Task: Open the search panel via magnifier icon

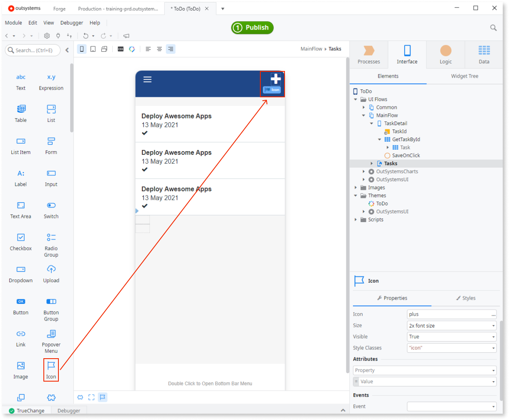Action: [x=493, y=28]
